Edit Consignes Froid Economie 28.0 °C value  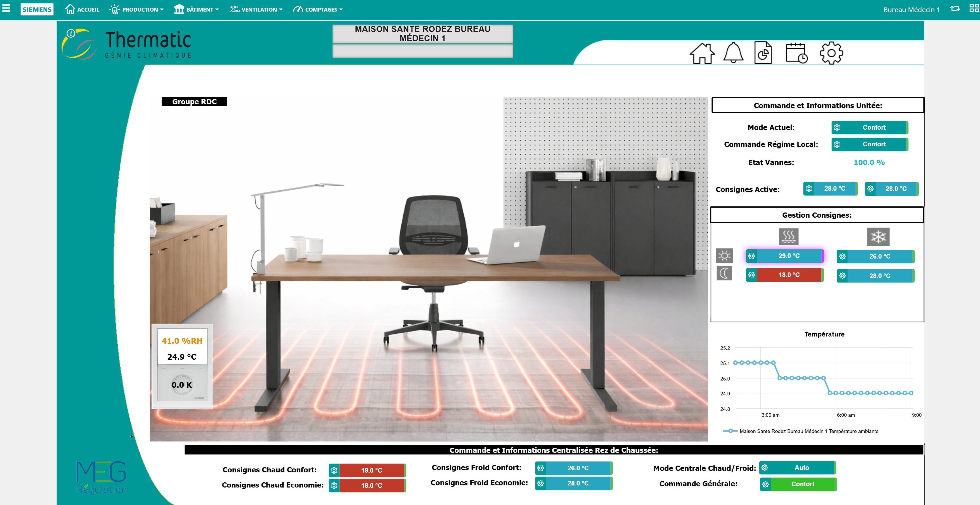578,483
